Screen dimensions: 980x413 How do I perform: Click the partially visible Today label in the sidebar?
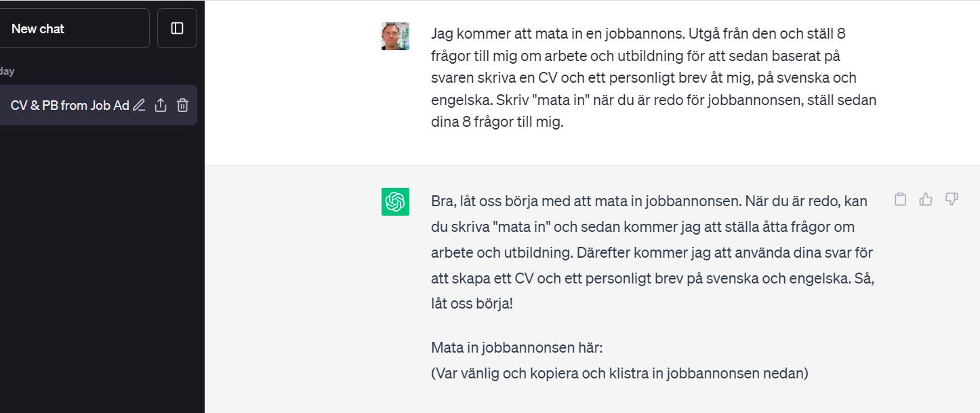[x=7, y=71]
